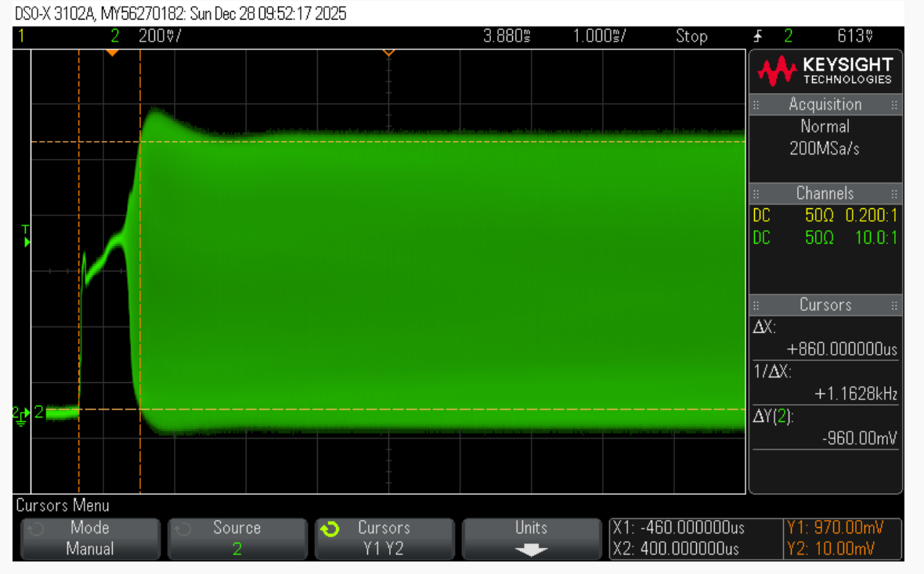Click the 1.000 ms/ timebase value
This screenshot has height=574, width=924.
click(599, 36)
